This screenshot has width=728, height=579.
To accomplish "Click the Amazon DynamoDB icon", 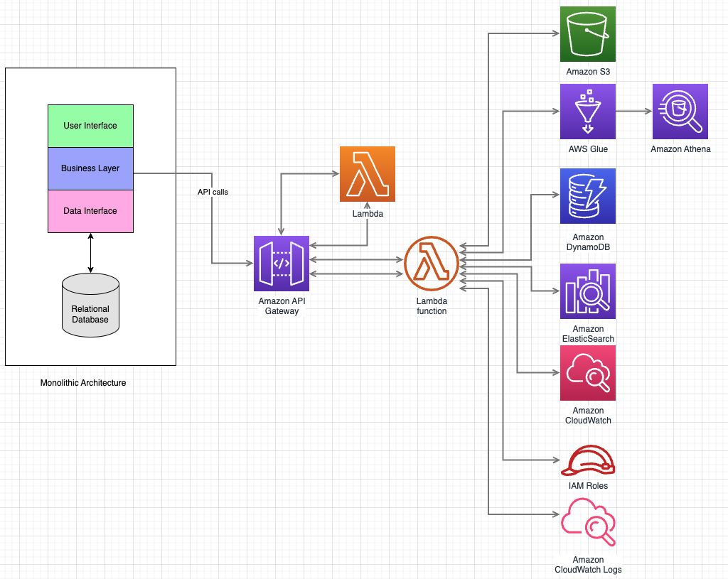I will pos(587,196).
